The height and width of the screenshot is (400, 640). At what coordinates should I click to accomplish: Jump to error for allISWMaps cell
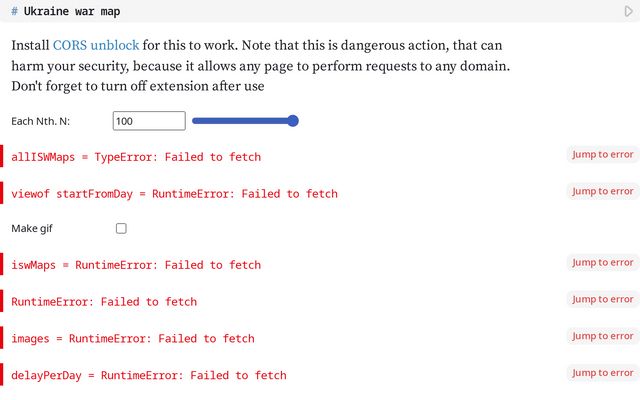[x=603, y=155]
